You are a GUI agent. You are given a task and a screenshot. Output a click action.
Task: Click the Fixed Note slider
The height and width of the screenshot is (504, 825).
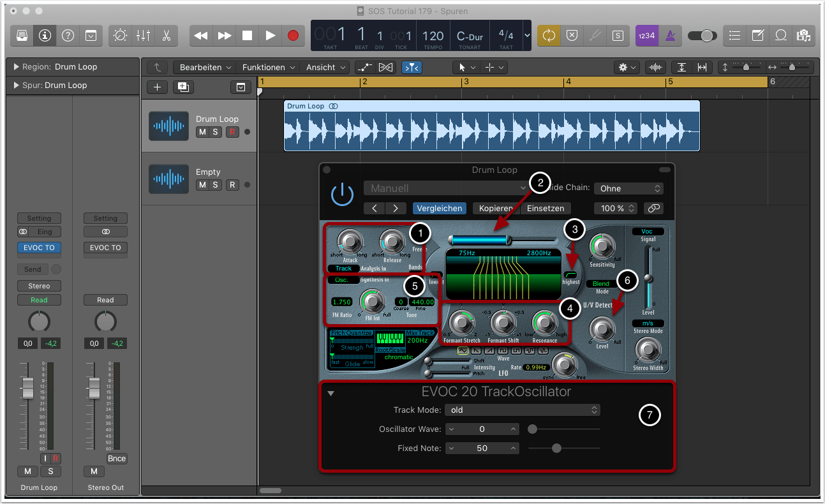tap(556, 448)
